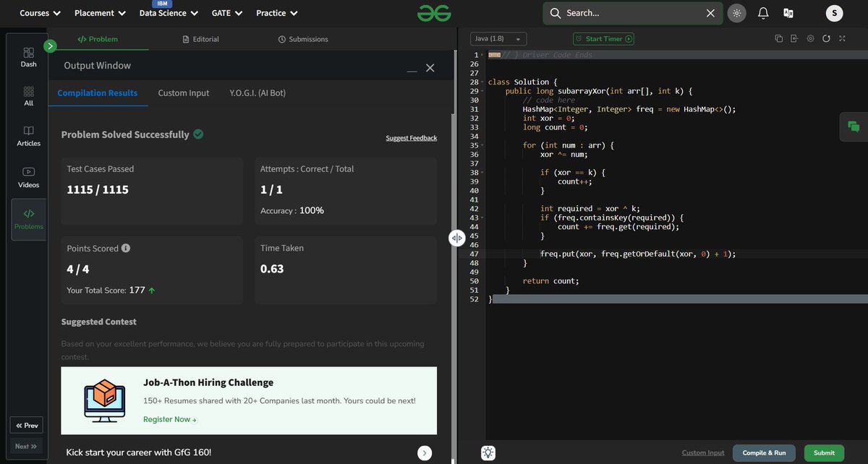Click the Suggest Feedback link
Image resolution: width=868 pixels, height=464 pixels.
tap(412, 138)
